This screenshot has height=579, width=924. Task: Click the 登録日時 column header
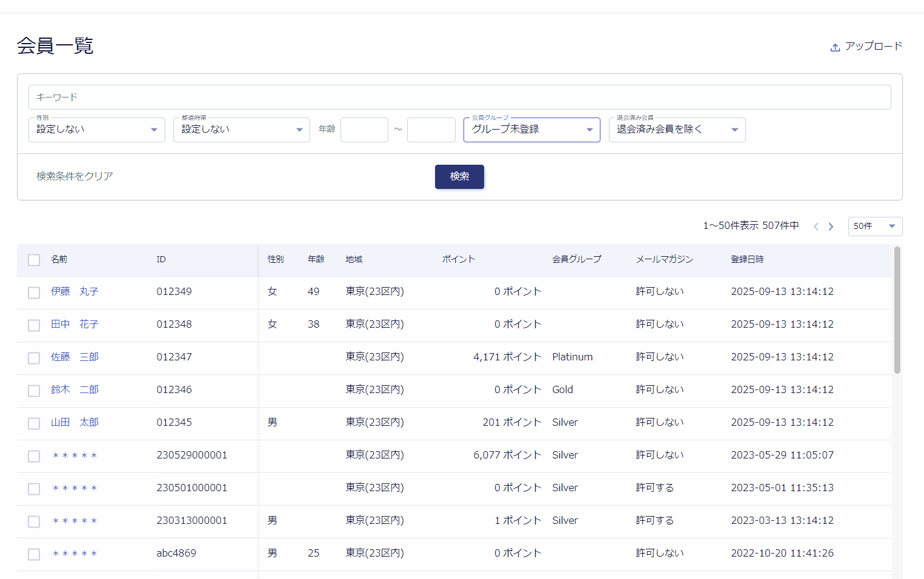pos(747,259)
